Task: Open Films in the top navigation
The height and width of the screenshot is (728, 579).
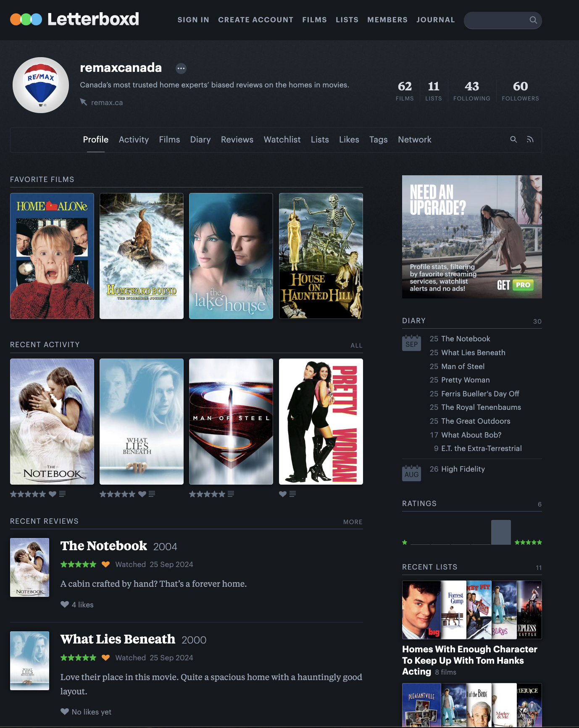Action: 314,20
